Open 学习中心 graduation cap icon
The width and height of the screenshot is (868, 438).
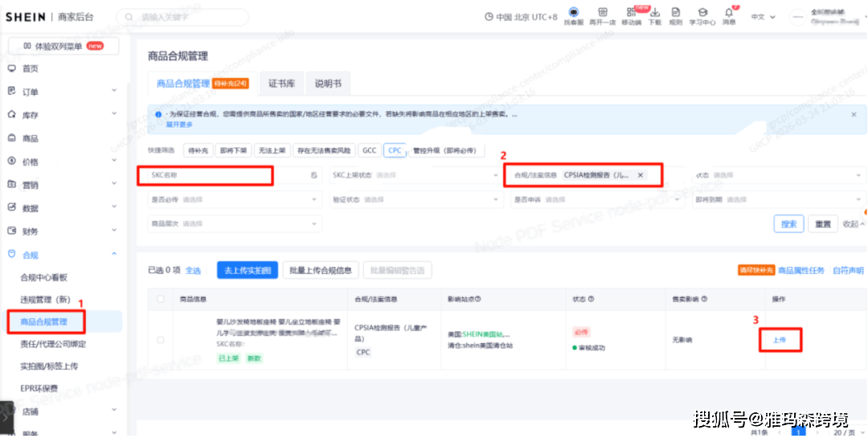[702, 12]
